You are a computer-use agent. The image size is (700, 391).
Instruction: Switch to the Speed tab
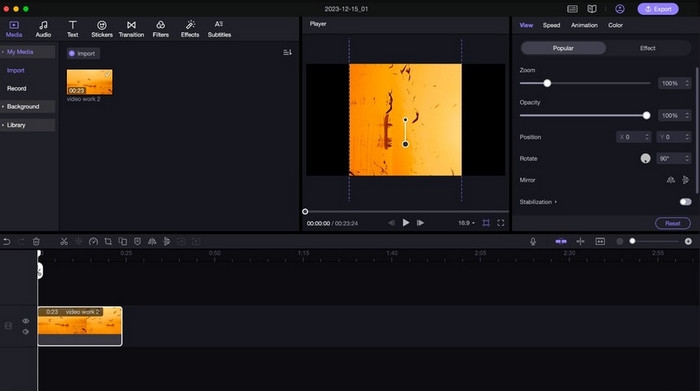point(551,25)
